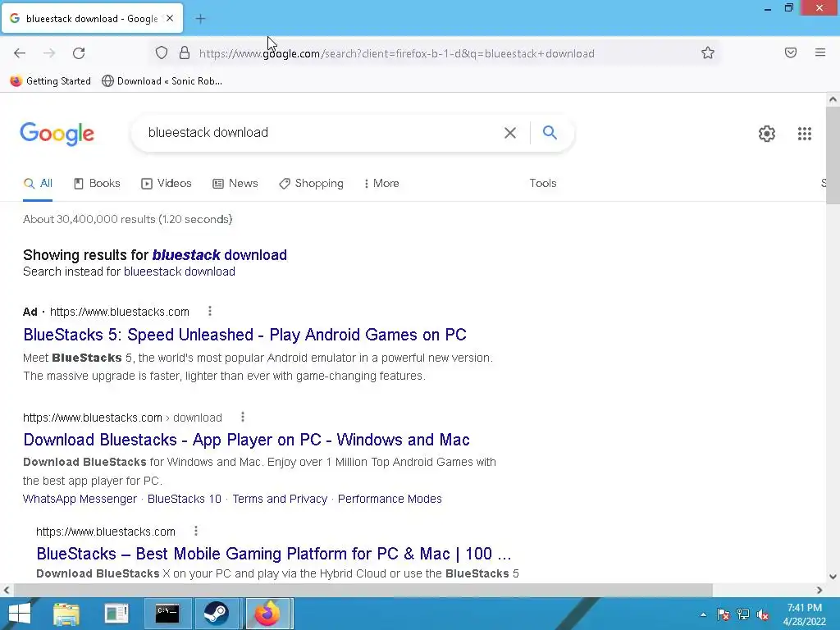This screenshot has width=840, height=630.
Task: Switch to Books results
Action: (x=97, y=183)
